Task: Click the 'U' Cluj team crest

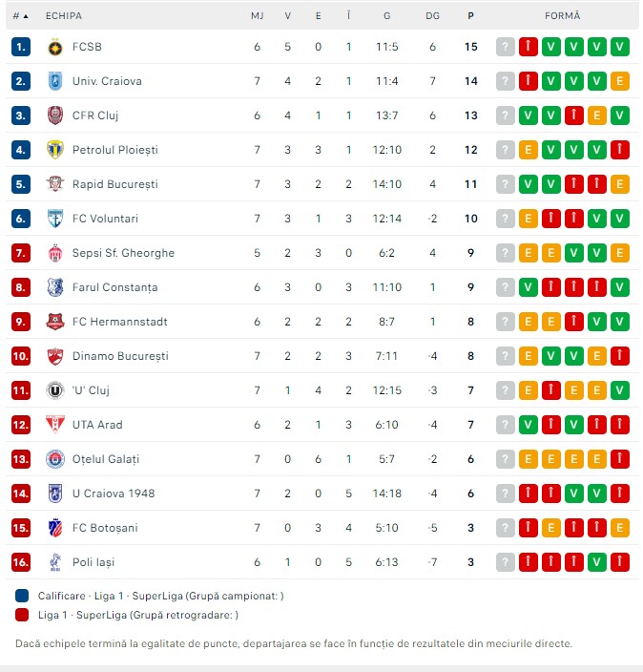Action: (54, 390)
